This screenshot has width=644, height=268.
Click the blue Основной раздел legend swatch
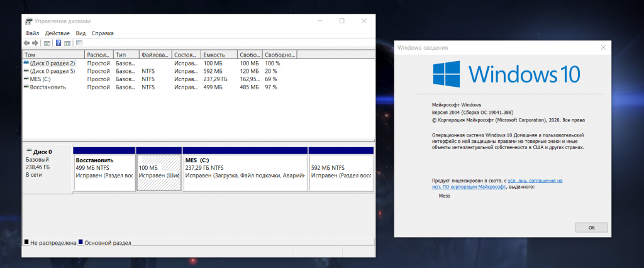(x=80, y=242)
